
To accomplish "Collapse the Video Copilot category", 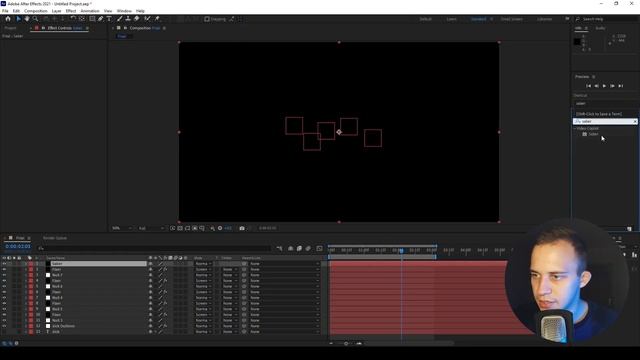I will [575, 129].
